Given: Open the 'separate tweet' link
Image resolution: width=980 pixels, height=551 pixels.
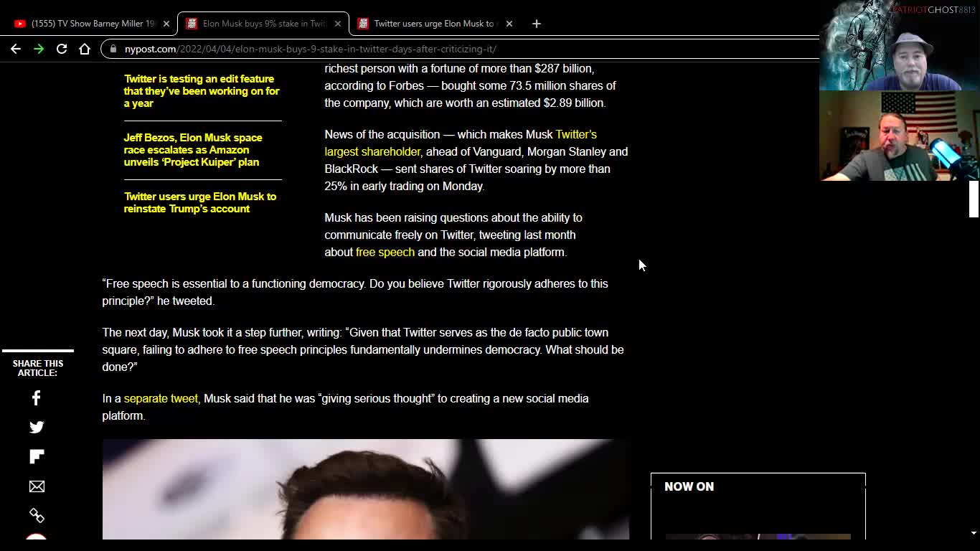Looking at the screenshot, I should pos(161,398).
